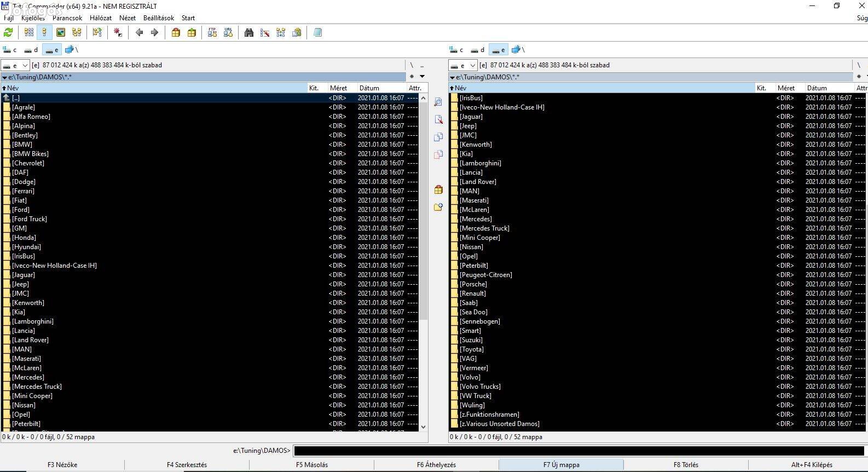Image resolution: width=868 pixels, height=472 pixels.
Task: Expand right panel path history arrow
Action: [x=452, y=77]
